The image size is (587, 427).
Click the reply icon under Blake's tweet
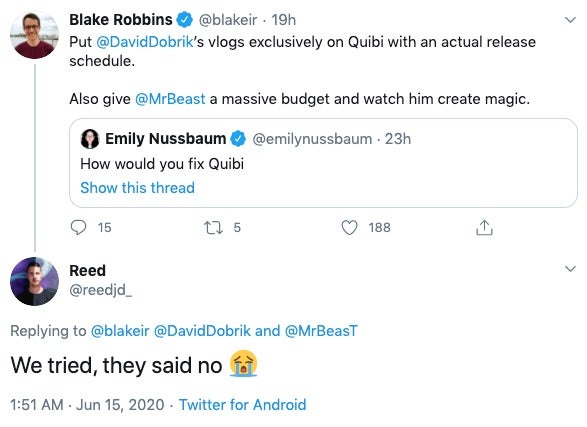(78, 227)
